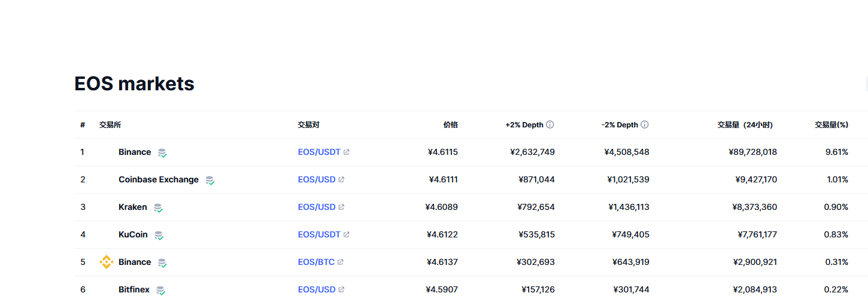Select the Coinbase Exchange name
The image size is (868, 299).
coord(159,179)
